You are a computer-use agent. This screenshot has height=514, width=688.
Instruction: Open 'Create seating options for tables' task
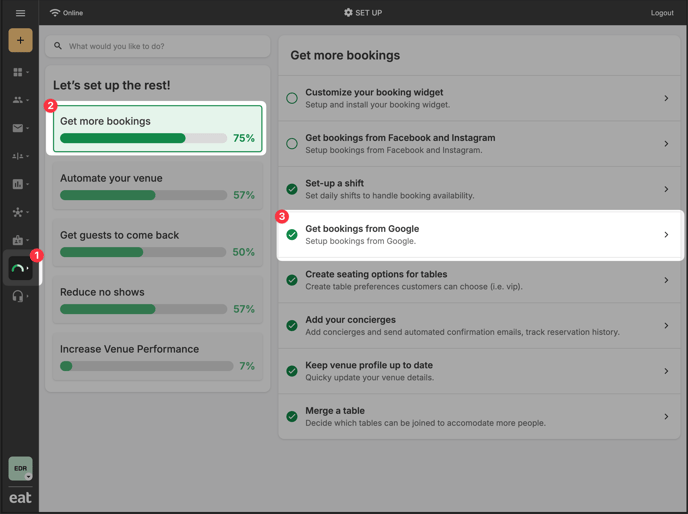(x=479, y=280)
